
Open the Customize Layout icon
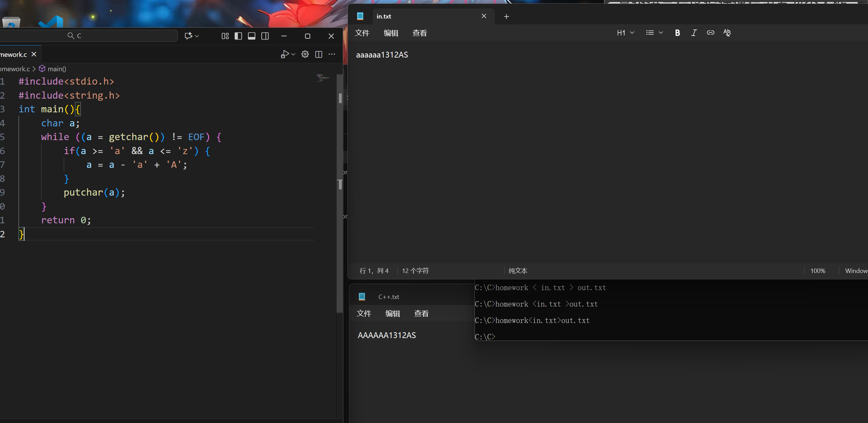tap(225, 36)
